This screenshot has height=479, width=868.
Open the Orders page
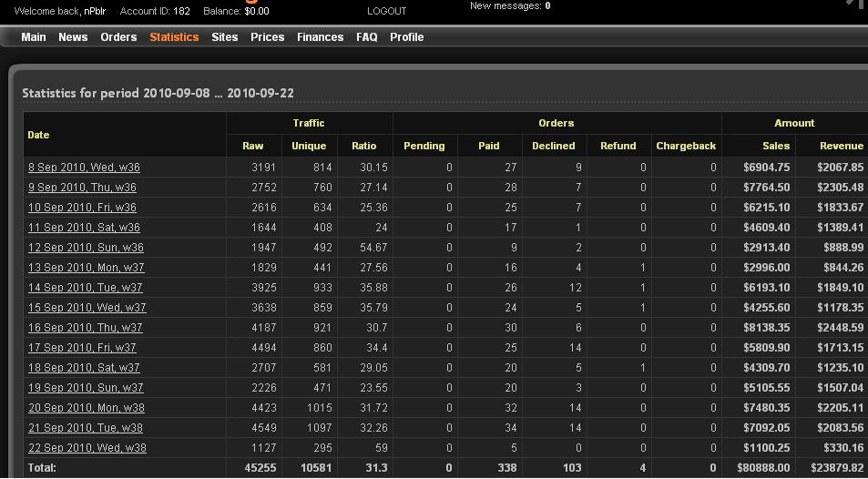pos(118,37)
